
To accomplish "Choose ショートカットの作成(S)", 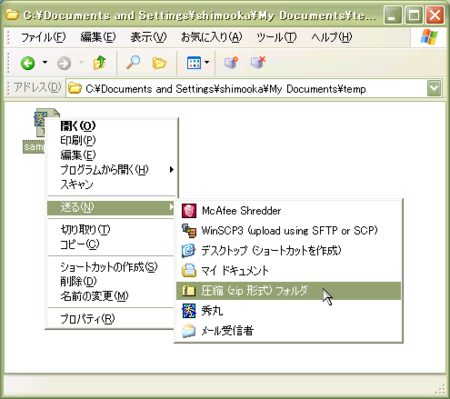I will point(111,267).
